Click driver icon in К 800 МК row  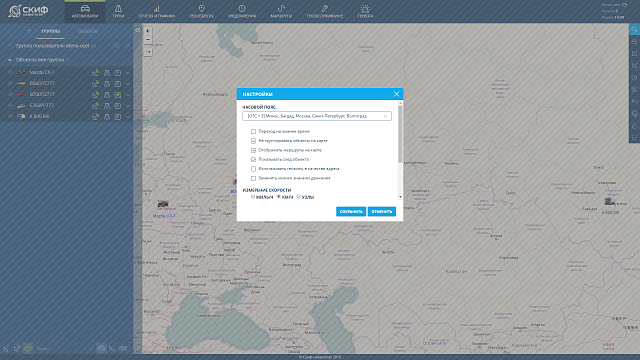click(107, 117)
